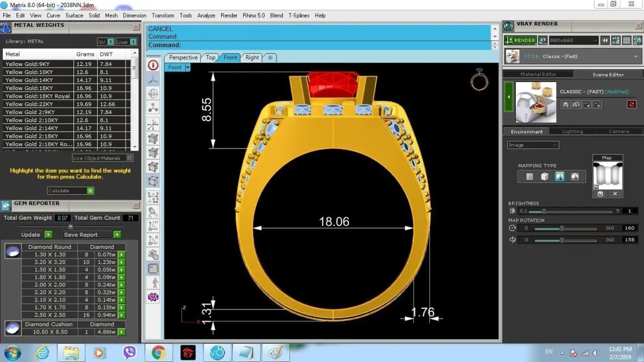Open the T-Splines menu
The image size is (644, 362).
299,16
